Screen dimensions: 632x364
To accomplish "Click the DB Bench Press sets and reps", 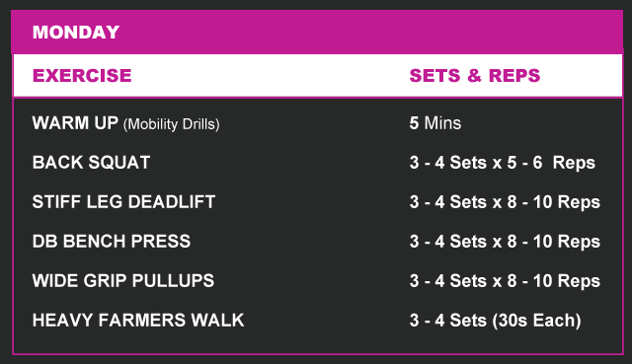I will pos(505,242).
